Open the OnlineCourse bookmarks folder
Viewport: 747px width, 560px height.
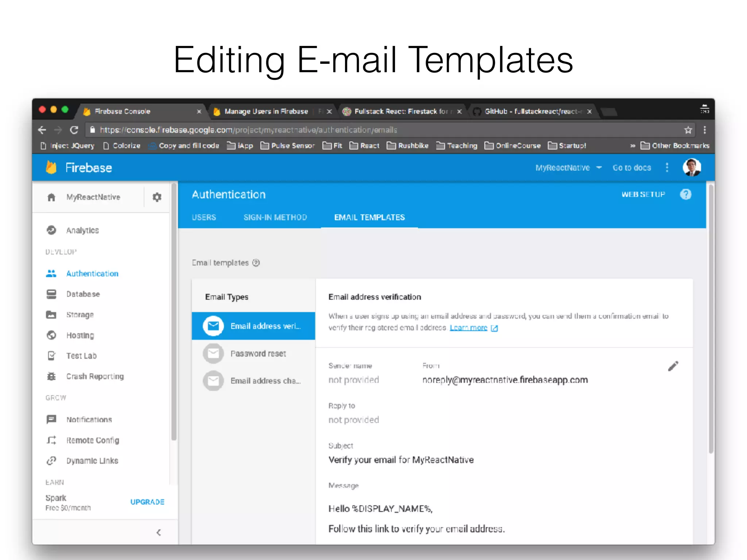512,146
